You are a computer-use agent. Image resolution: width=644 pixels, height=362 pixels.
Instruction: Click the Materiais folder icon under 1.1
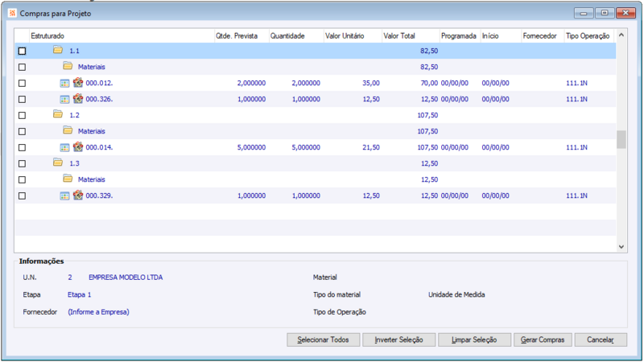click(68, 66)
